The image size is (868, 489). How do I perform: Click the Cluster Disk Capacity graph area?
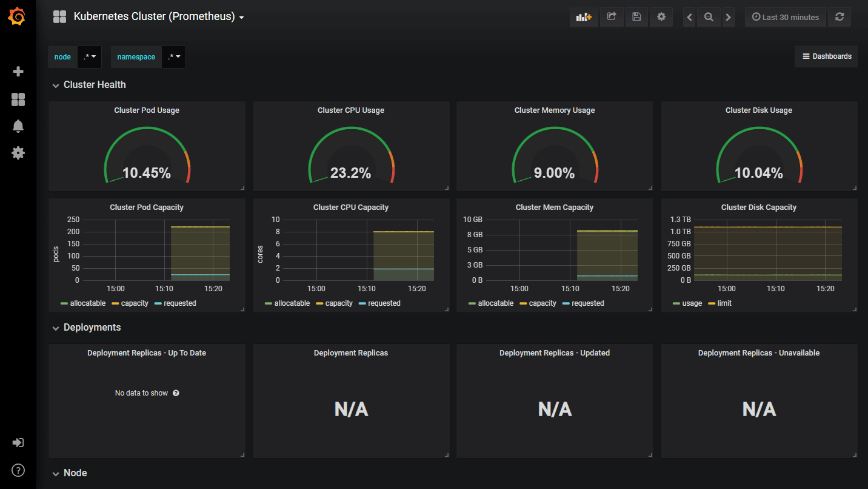(x=768, y=250)
